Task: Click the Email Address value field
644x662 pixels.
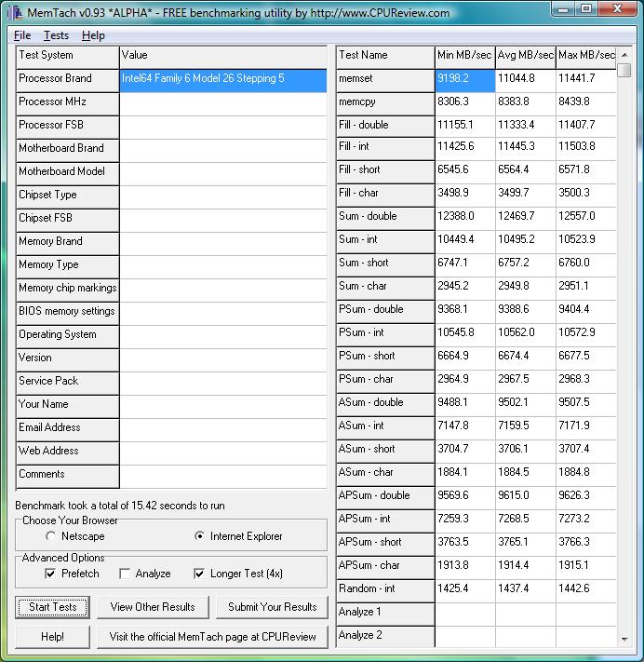Action: tap(223, 428)
